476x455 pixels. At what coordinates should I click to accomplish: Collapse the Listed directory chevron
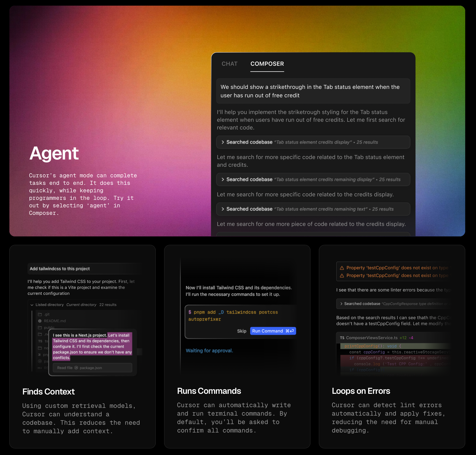pos(32,305)
